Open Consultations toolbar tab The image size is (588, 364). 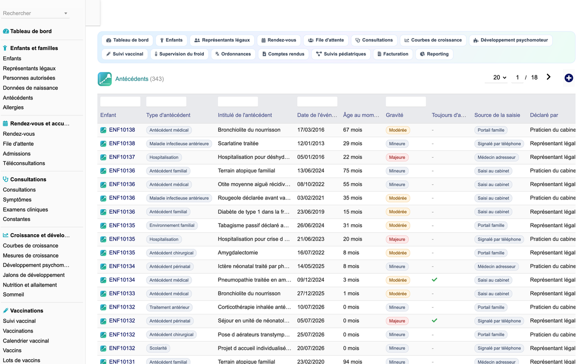[x=374, y=40]
